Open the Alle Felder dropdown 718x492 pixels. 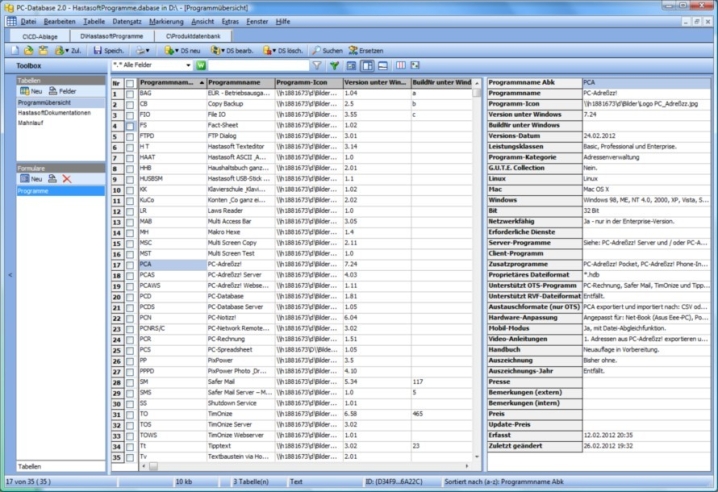click(189, 65)
